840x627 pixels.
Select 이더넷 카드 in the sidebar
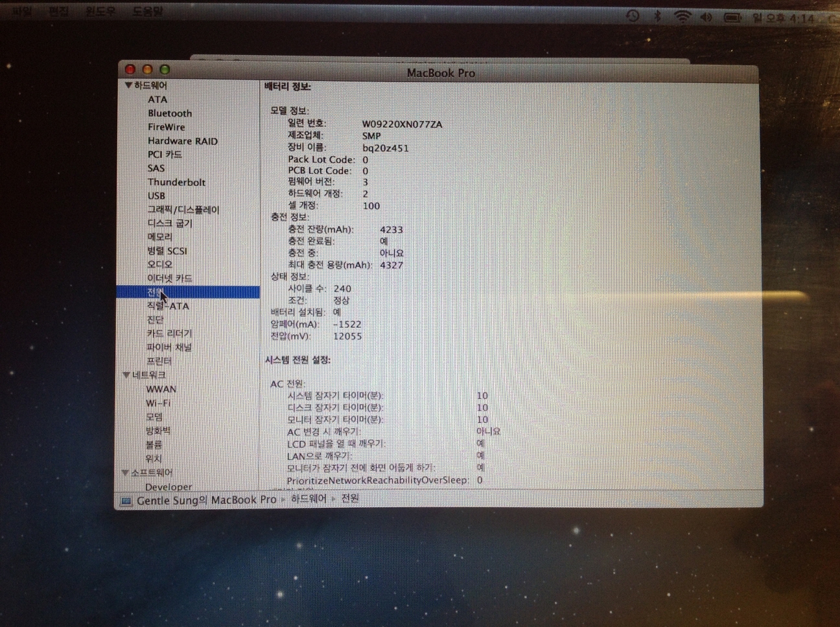coord(169,279)
